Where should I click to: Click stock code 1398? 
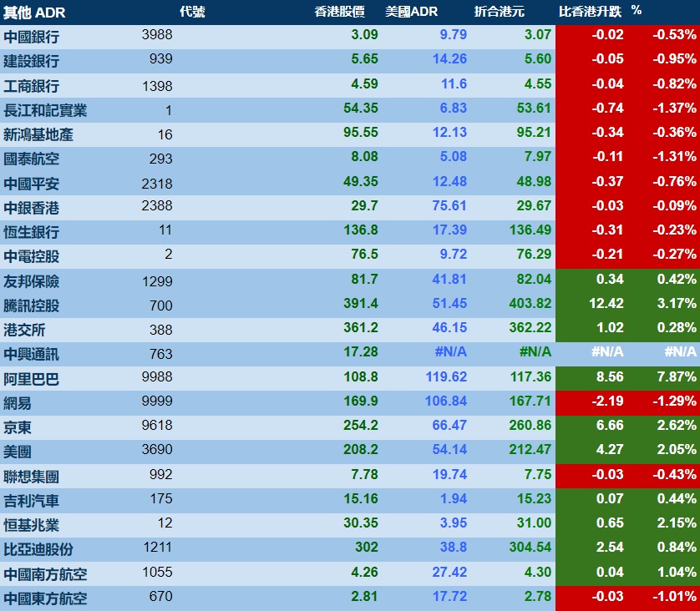pos(157,86)
